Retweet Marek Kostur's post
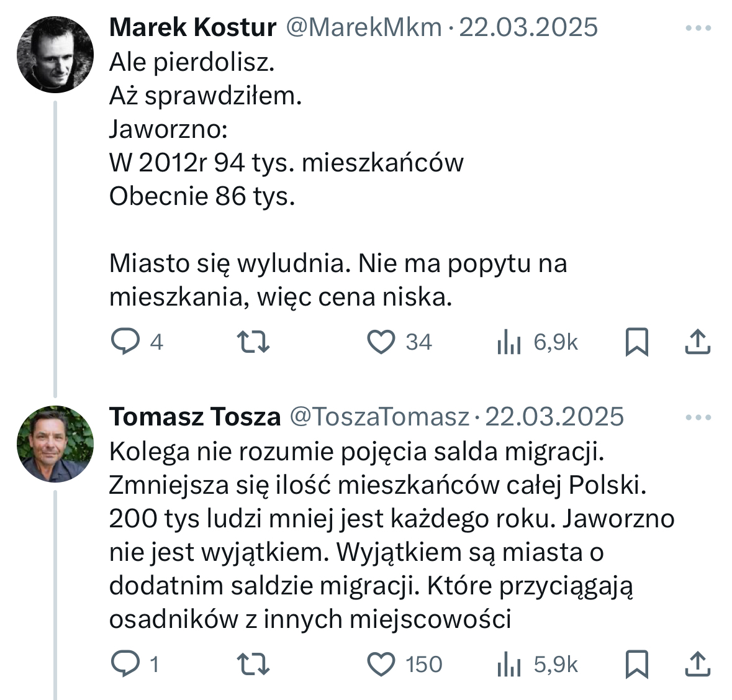Image resolution: width=732 pixels, height=700 pixels. pyautogui.click(x=254, y=342)
